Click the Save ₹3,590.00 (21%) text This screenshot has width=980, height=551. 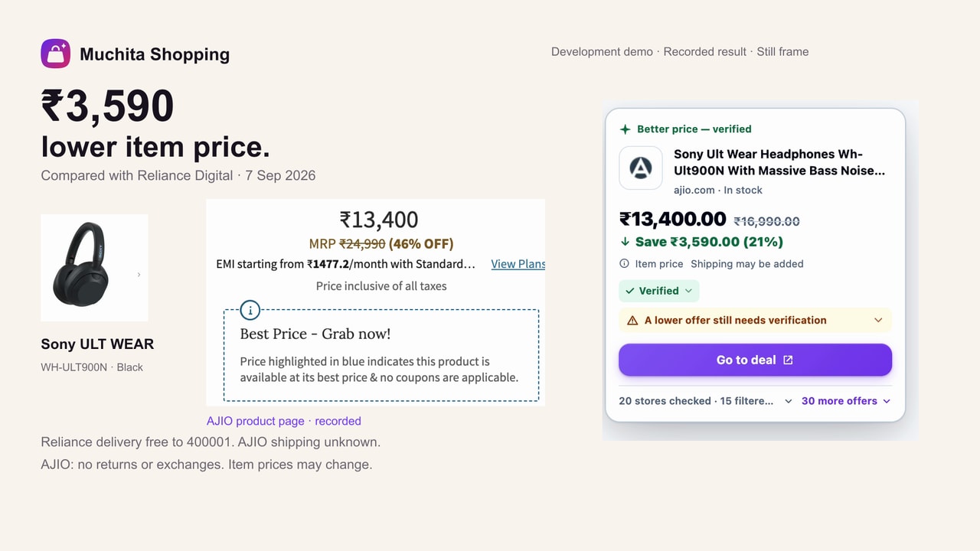pyautogui.click(x=709, y=242)
